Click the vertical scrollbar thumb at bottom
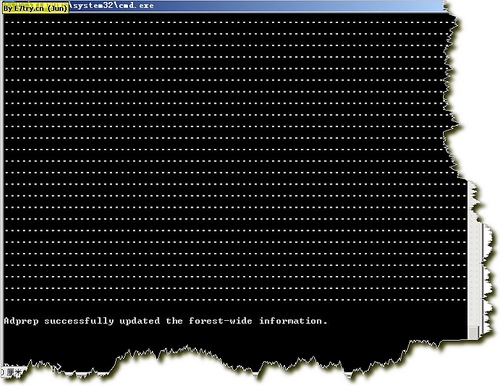The height and width of the screenshot is (386, 500). click(473, 332)
